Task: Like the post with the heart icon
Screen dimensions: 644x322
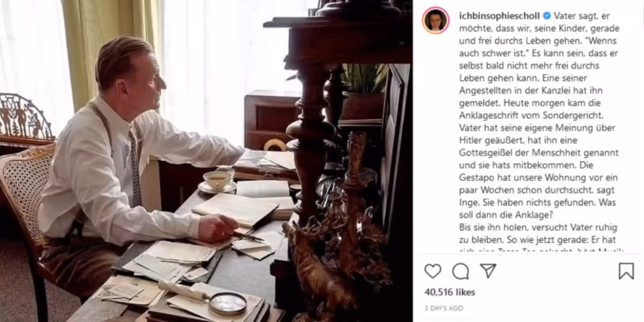Action: point(432,271)
